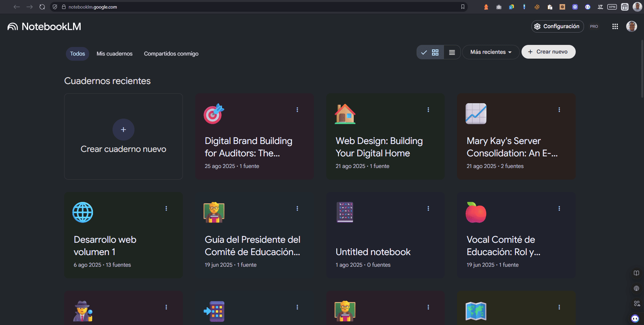644x325 pixels.
Task: Switch to grid view layout
Action: pyautogui.click(x=435, y=52)
